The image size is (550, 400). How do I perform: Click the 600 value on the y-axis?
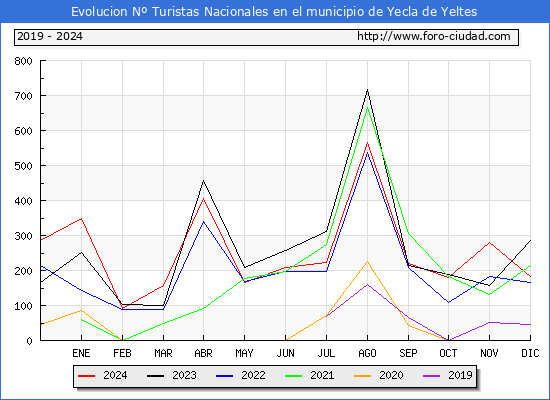pyautogui.click(x=23, y=131)
